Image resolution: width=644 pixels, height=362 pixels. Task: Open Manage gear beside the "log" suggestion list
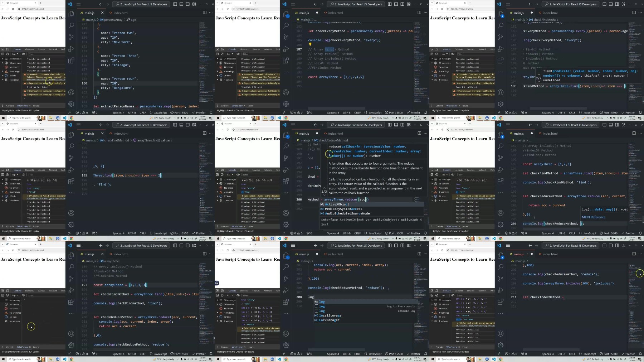(x=286, y=345)
